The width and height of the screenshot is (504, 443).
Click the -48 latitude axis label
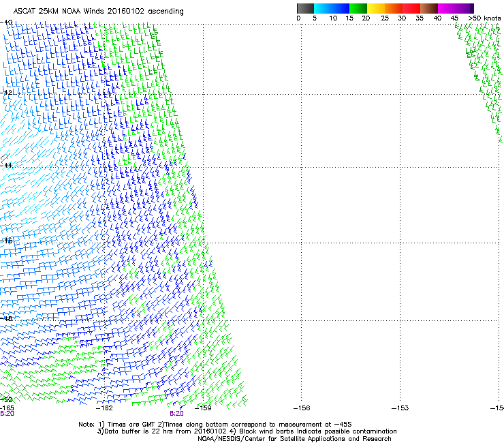pos(6,318)
